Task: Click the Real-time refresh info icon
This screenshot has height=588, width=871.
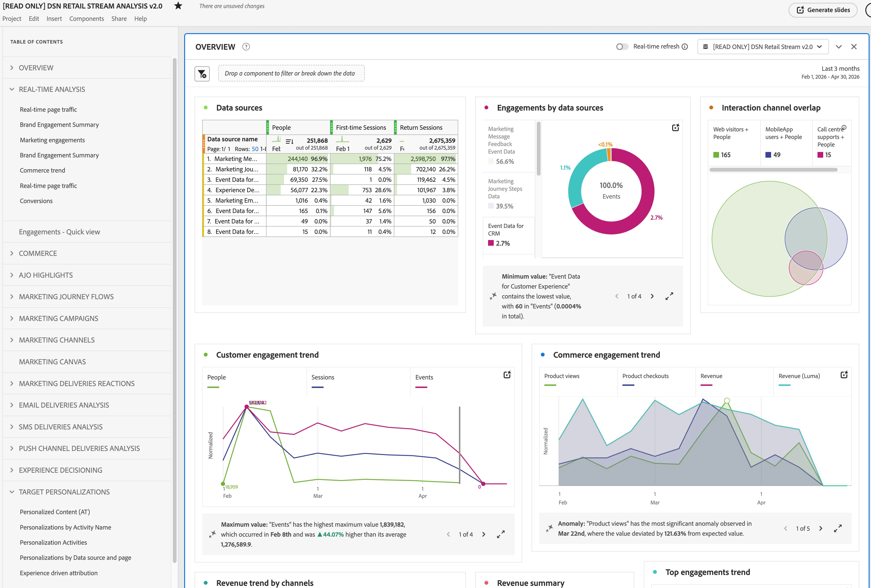Action: coord(685,46)
